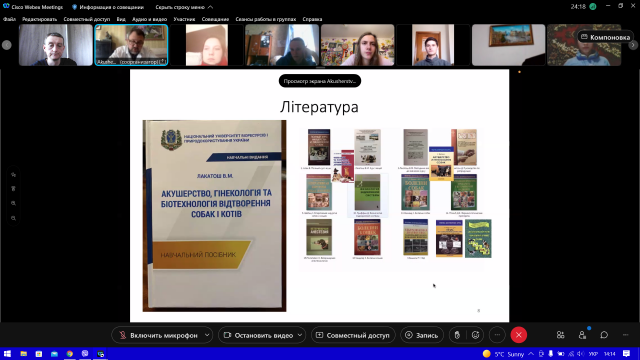The image size is (640, 360).
Task: Open the Вид menu
Action: pos(121,19)
